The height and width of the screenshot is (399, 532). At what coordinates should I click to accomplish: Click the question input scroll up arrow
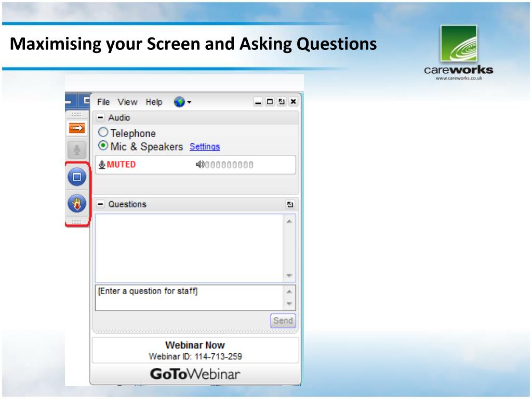click(289, 291)
